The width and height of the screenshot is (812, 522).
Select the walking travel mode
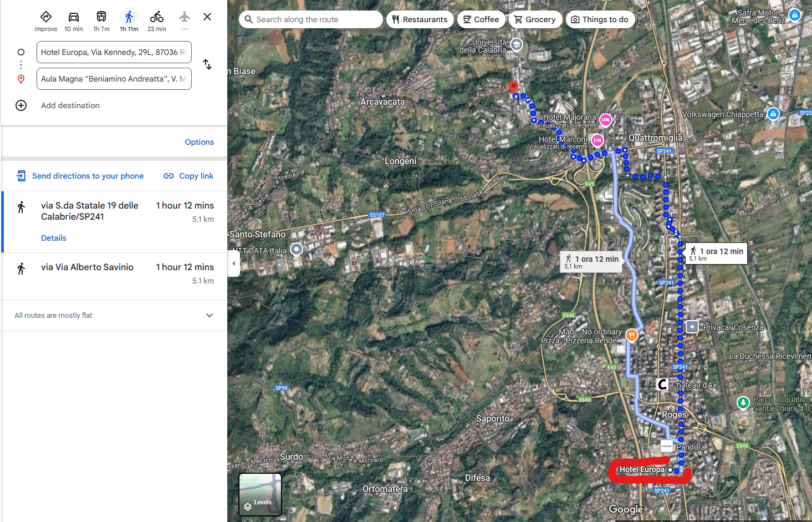pos(129,17)
